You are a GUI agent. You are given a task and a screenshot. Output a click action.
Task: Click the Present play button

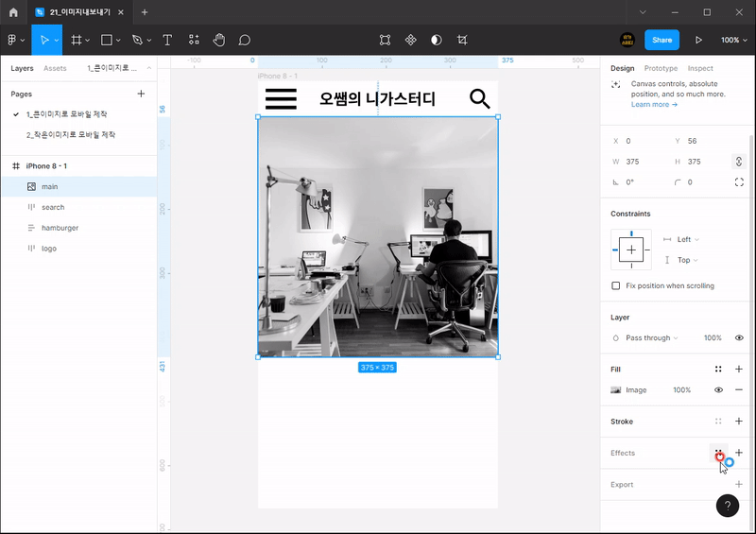click(698, 40)
